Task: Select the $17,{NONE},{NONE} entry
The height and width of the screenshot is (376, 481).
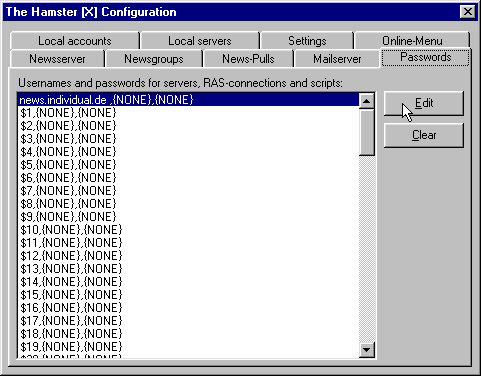Action: click(x=188, y=321)
